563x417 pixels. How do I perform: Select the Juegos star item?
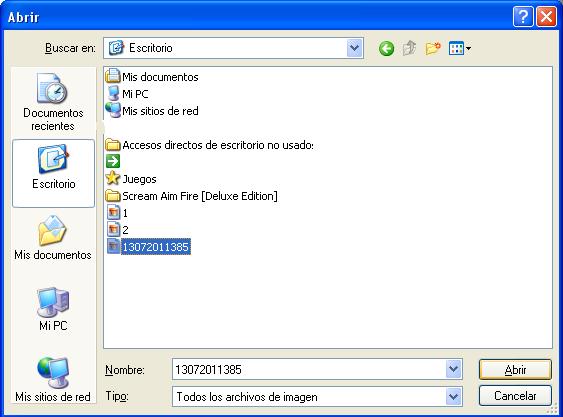click(x=131, y=179)
